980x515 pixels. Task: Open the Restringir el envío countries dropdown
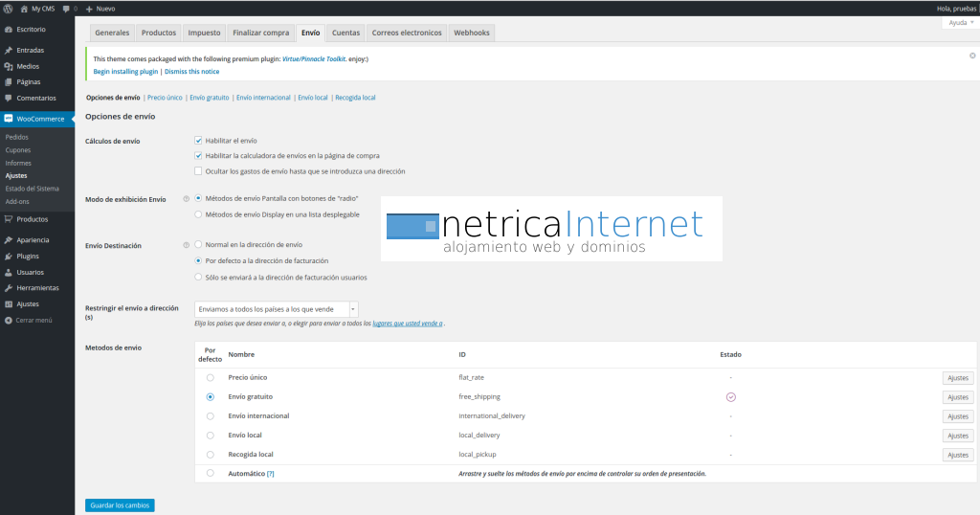(x=276, y=309)
